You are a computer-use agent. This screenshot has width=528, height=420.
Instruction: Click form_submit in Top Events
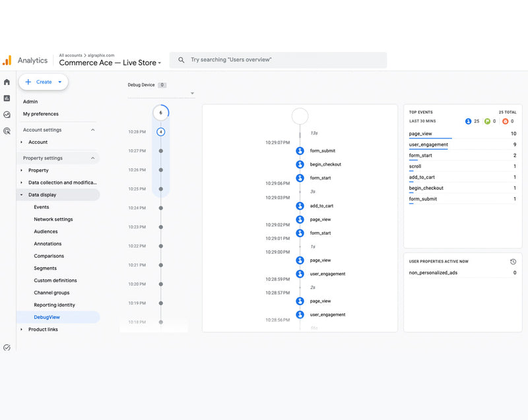click(422, 199)
